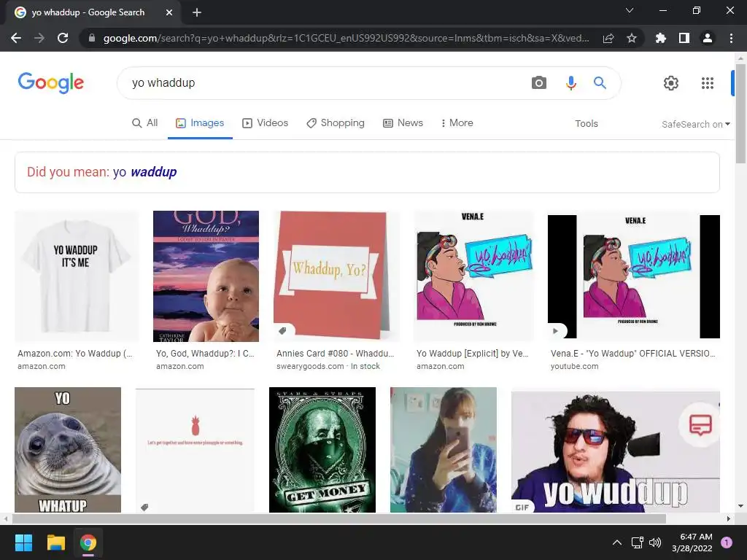This screenshot has width=747, height=560.
Task: Open the Google apps grid
Action: coord(708,83)
